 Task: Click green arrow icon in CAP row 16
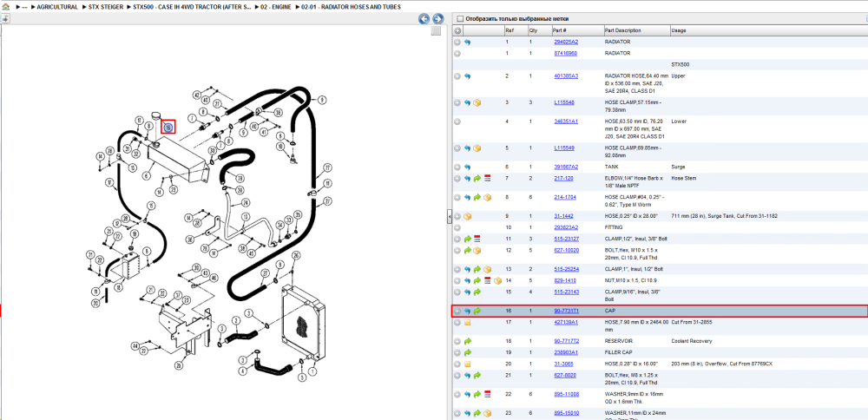477,311
